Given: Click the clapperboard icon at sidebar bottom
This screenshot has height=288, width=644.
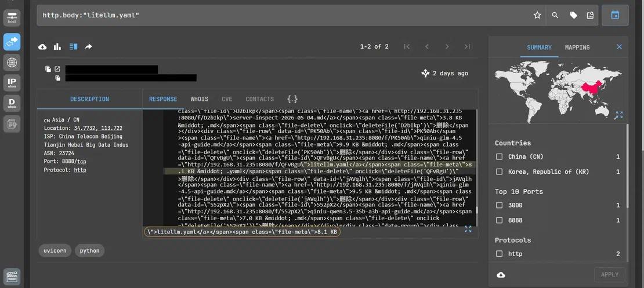Looking at the screenshot, I should pyautogui.click(x=12, y=277).
